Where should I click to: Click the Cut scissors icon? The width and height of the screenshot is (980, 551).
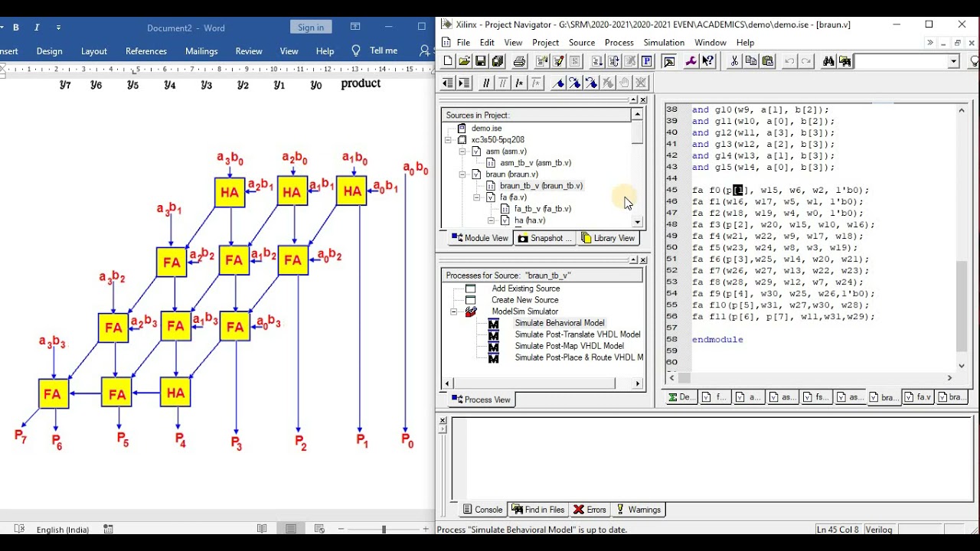pos(734,61)
